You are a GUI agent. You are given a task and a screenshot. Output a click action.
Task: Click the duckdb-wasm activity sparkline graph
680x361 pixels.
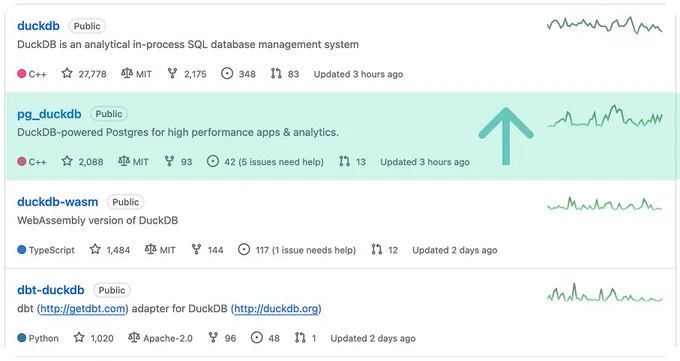pyautogui.click(x=605, y=204)
